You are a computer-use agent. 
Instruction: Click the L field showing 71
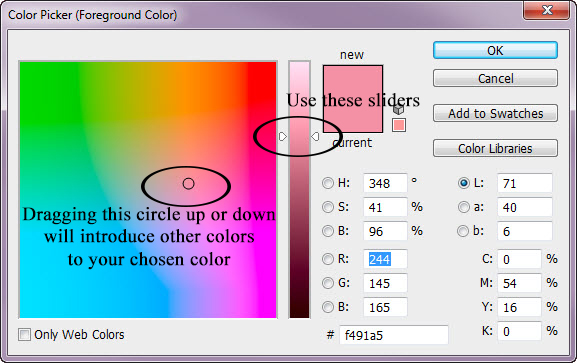(525, 183)
